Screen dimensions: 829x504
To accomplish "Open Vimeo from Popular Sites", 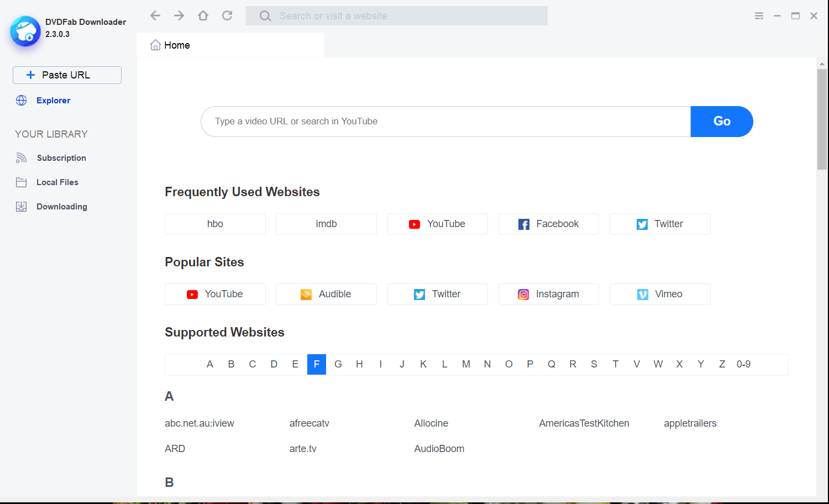I will [x=660, y=294].
